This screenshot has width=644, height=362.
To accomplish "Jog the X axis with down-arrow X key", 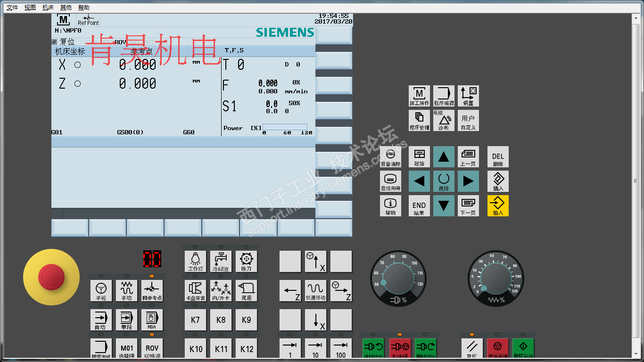I will pos(315,320).
